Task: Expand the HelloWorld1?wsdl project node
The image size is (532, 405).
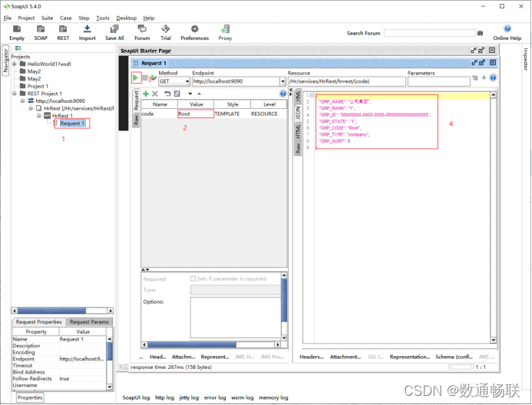Action: coord(15,64)
